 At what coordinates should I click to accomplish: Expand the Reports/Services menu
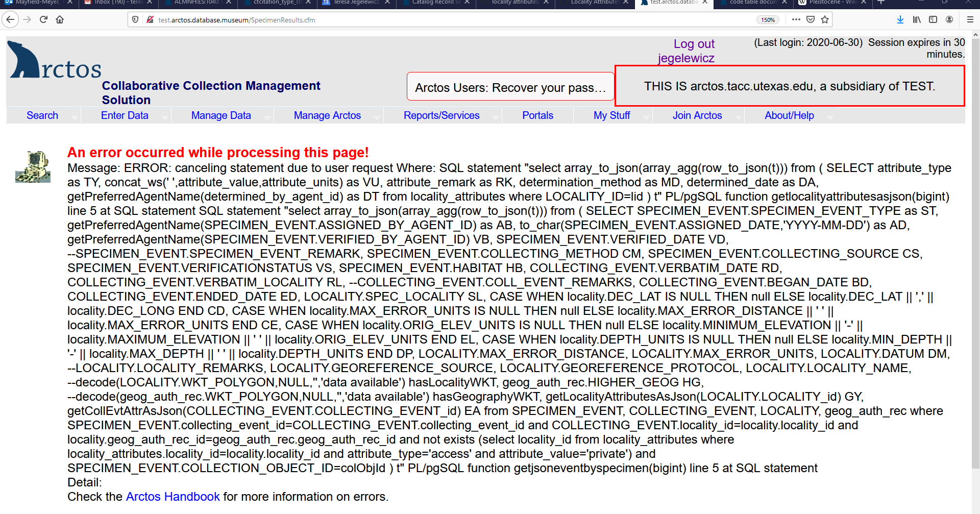click(x=442, y=115)
